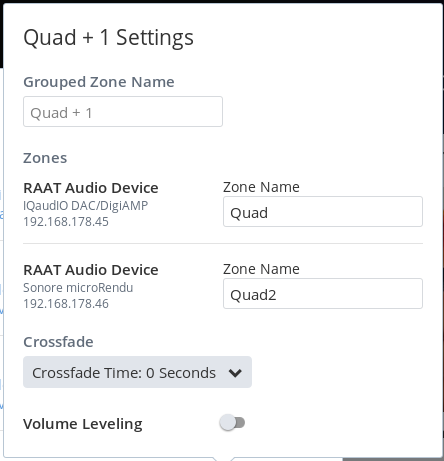Click the Sonore microRendu device text
Screen dimensions: 444x461
[78, 288]
